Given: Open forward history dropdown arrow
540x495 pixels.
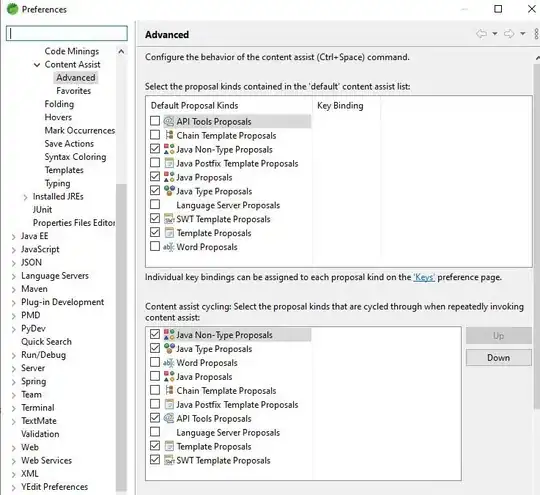Looking at the screenshot, I should pyautogui.click(x=523, y=34).
